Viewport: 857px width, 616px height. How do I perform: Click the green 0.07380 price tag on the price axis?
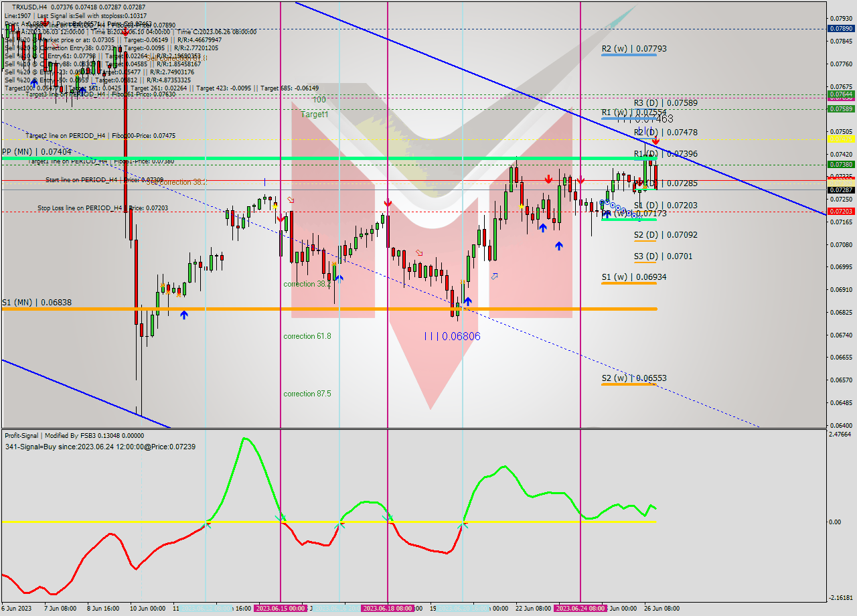[840, 164]
